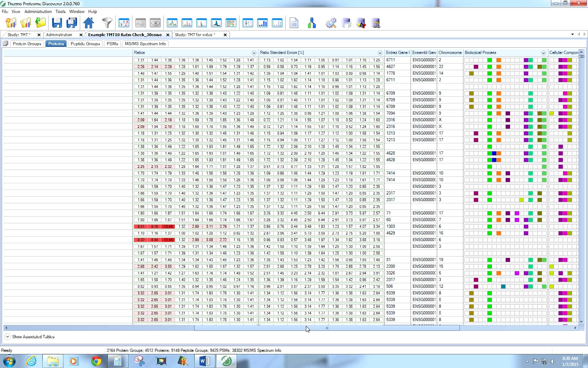588x368 pixels.
Task: Open the Ratios column filter dropdown
Action: 254,53
